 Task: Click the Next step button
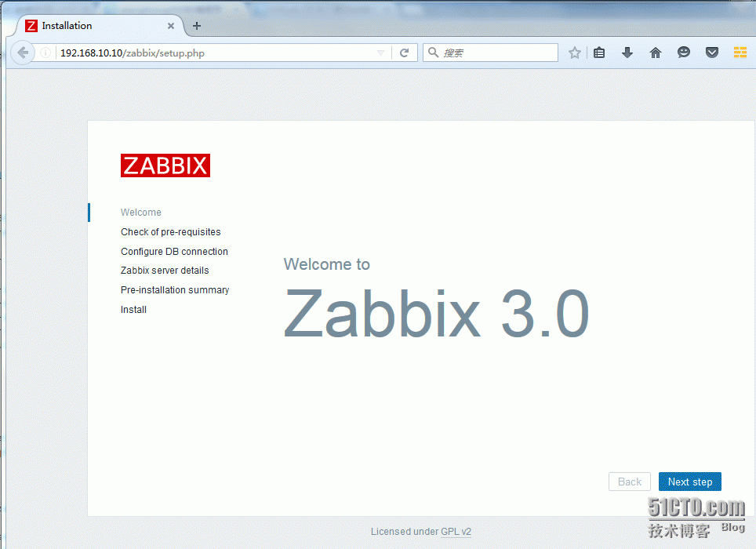point(690,482)
